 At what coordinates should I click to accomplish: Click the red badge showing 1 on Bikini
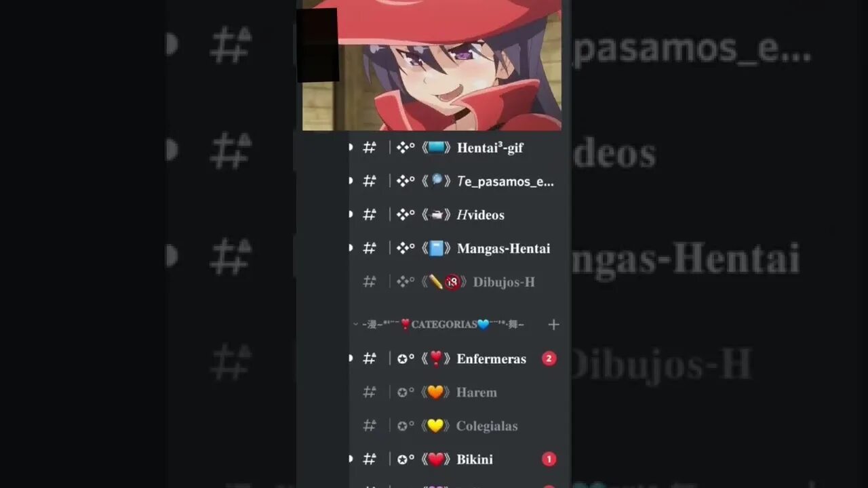(x=549, y=460)
